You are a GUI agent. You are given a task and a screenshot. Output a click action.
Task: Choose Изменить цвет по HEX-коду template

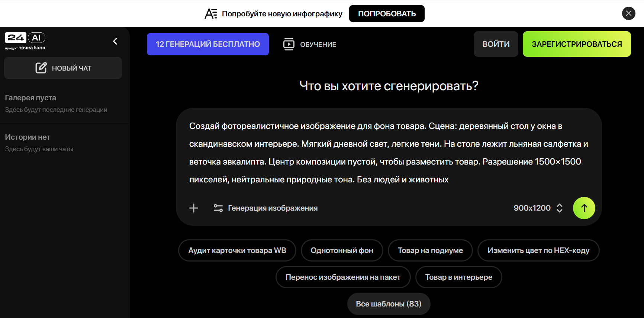(x=538, y=250)
